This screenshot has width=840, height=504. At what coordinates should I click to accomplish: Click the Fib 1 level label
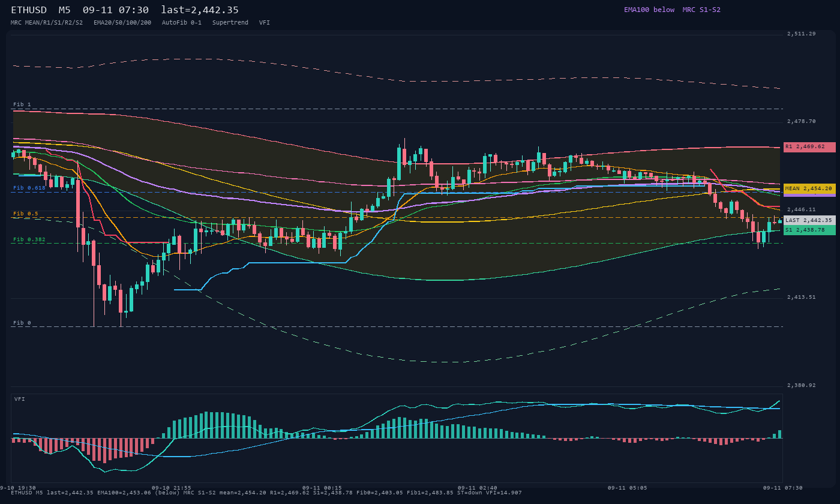[x=22, y=104]
